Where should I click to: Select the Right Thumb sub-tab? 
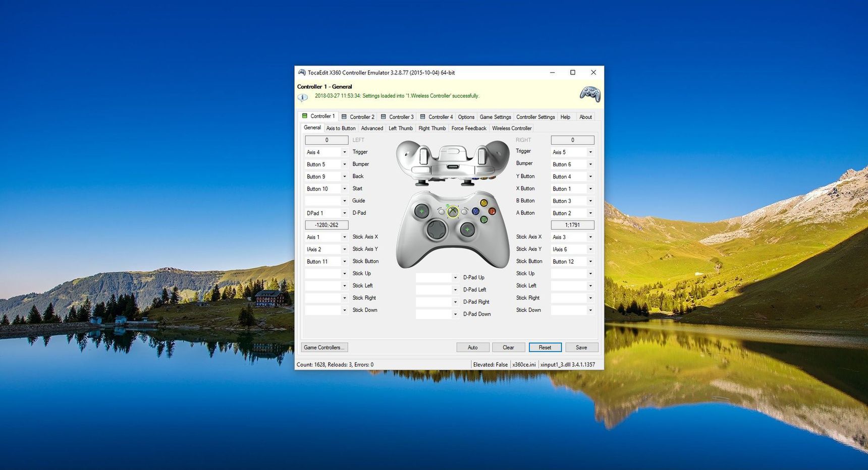coord(432,129)
